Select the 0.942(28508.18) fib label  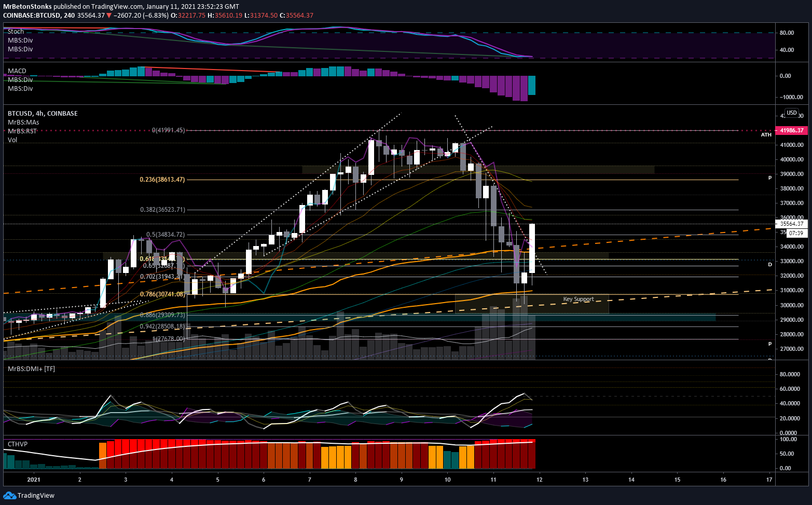[162, 326]
